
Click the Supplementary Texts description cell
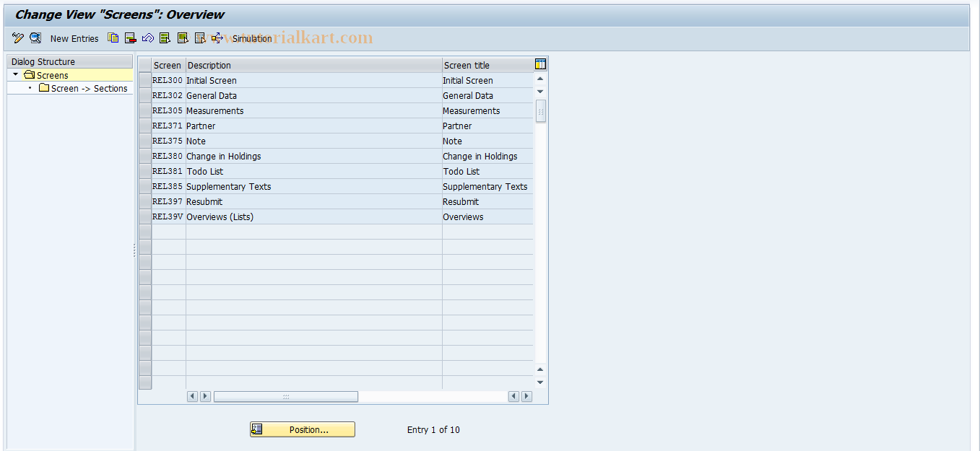tap(313, 186)
